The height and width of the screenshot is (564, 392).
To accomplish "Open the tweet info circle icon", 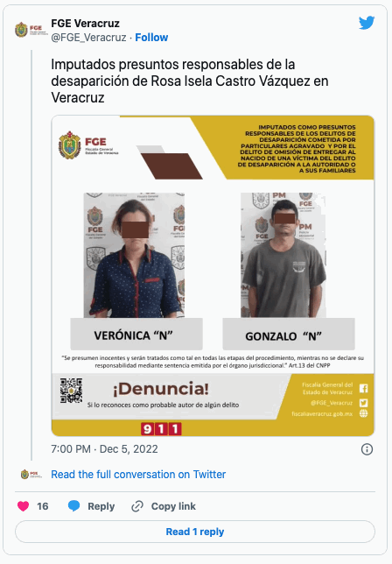I will click(x=367, y=449).
